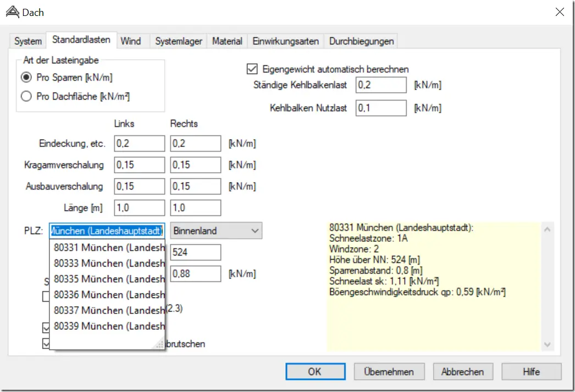
Task: Edit the Kehlbalken Nutzlast field
Action: 380,108
